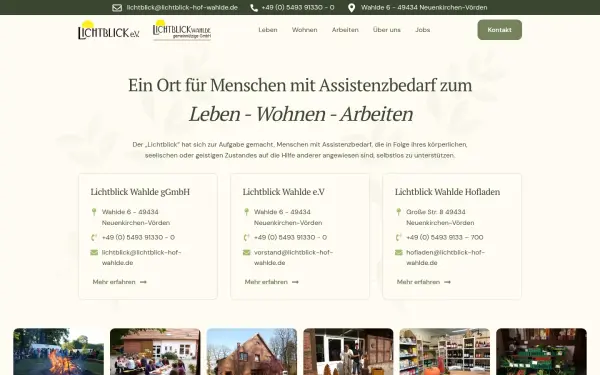
Task: Click Hofladen phone +49 (0) 5493 9133 - 700
Action: coord(445,238)
